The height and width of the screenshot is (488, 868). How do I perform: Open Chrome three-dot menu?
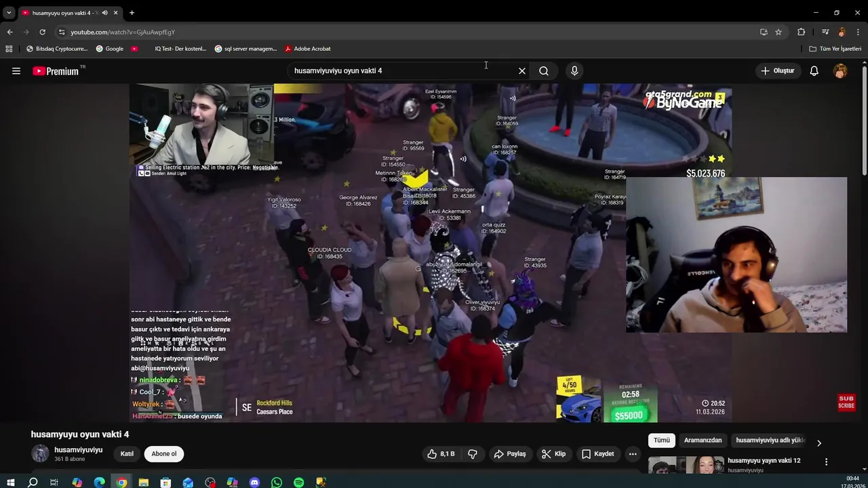point(859,32)
